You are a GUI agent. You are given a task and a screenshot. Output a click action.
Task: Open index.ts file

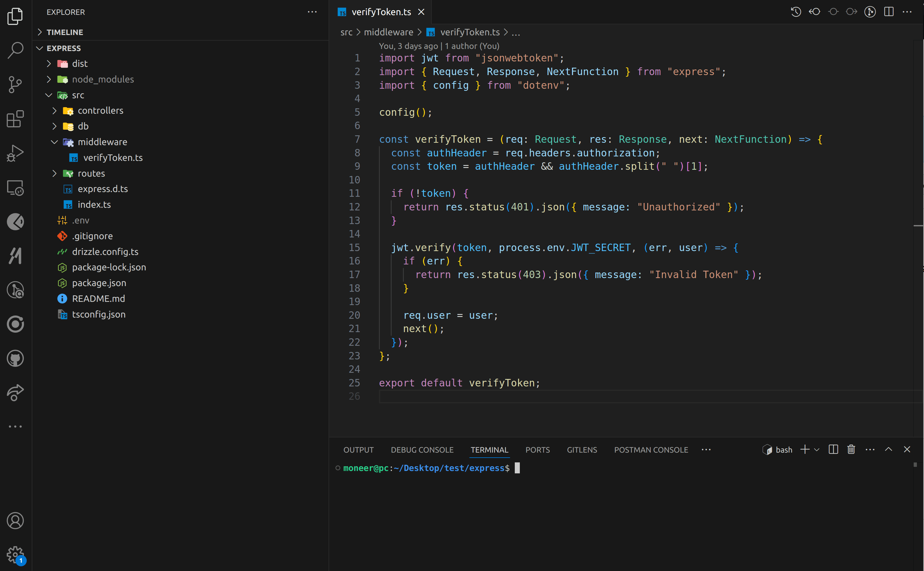(x=180, y=205)
